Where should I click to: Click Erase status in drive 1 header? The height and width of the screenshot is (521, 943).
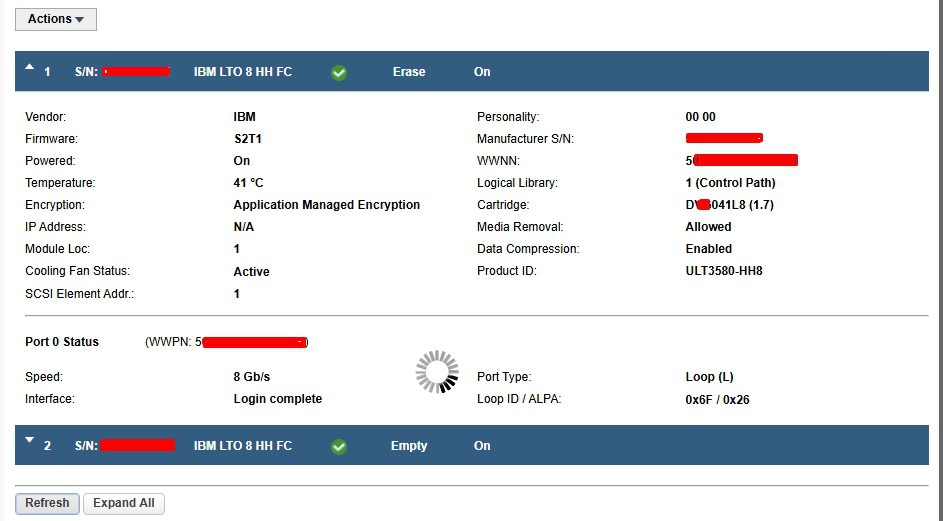coord(409,72)
